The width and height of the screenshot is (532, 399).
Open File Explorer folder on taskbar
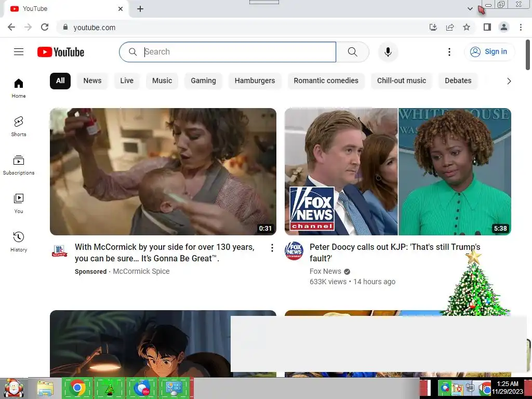coord(45,389)
